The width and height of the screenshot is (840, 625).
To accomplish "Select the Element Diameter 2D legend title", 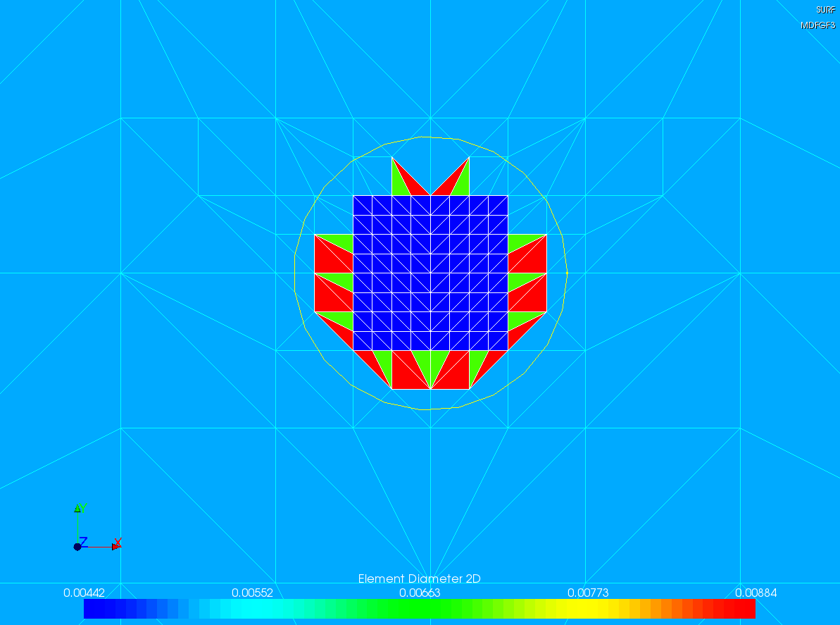I will click(419, 578).
